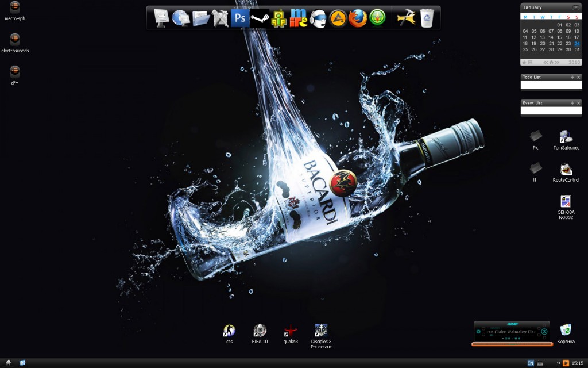The height and width of the screenshot is (368, 588).
Task: Launch Firefox from the dock
Action: pyautogui.click(x=358, y=18)
